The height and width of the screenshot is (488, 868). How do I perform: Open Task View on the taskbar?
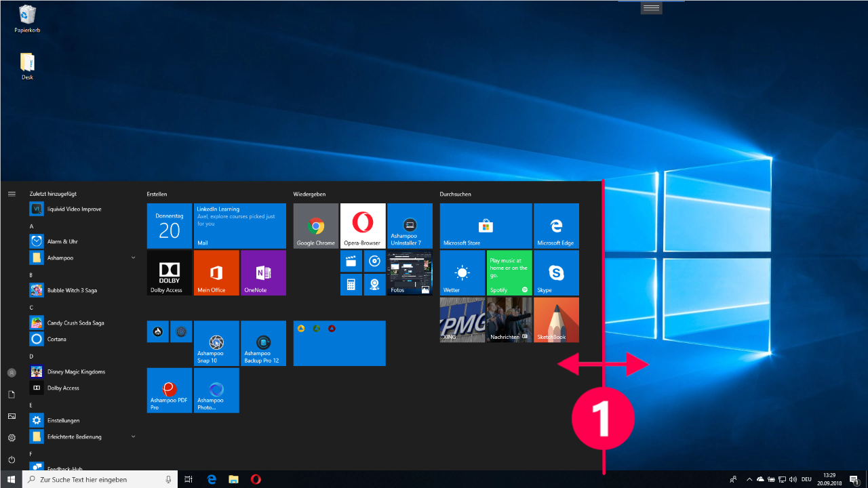189,479
